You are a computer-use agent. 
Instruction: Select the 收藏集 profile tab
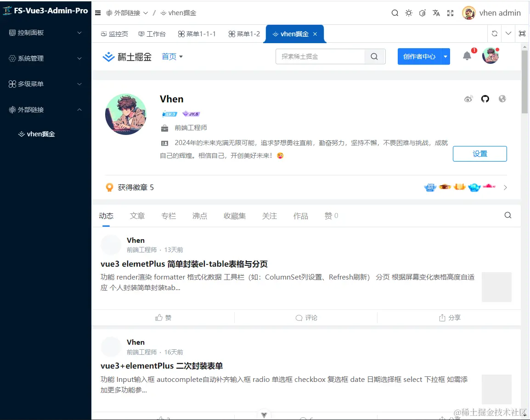click(235, 216)
